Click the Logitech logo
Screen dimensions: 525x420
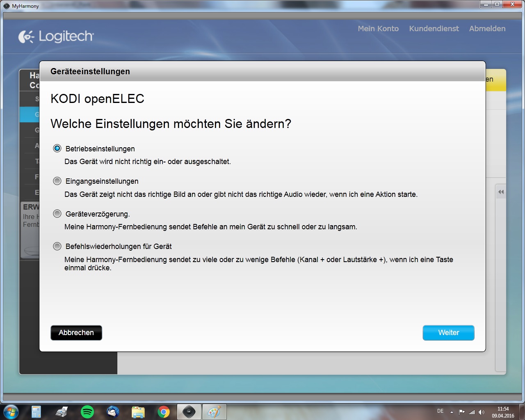[x=56, y=37]
